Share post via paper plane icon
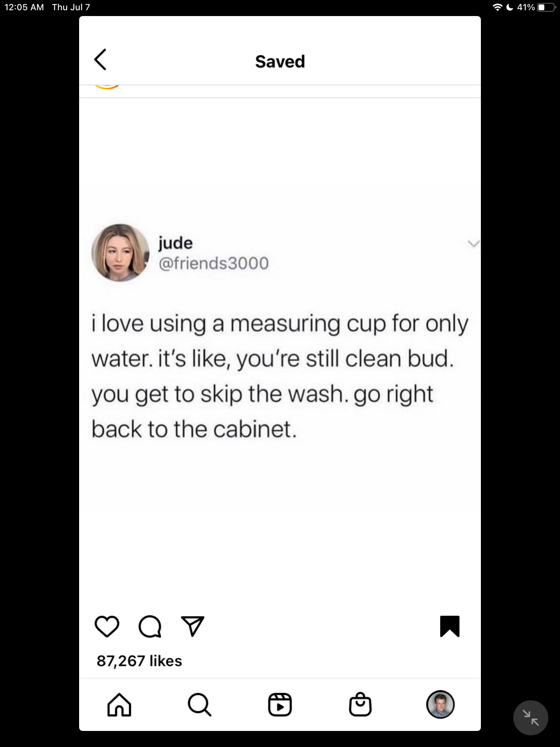This screenshot has height=747, width=560. click(192, 626)
